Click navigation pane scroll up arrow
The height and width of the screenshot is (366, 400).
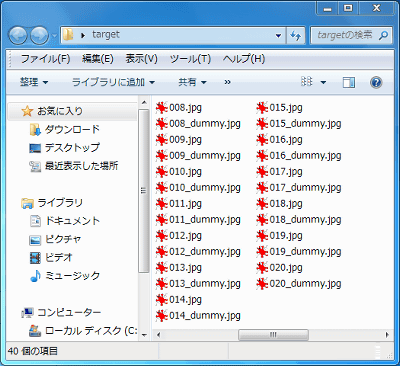pos(144,102)
